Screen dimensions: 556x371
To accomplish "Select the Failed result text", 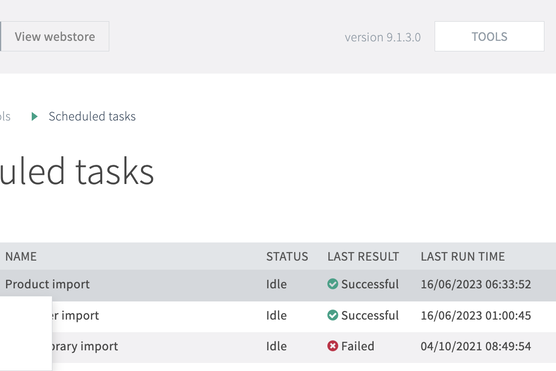I will coord(358,346).
